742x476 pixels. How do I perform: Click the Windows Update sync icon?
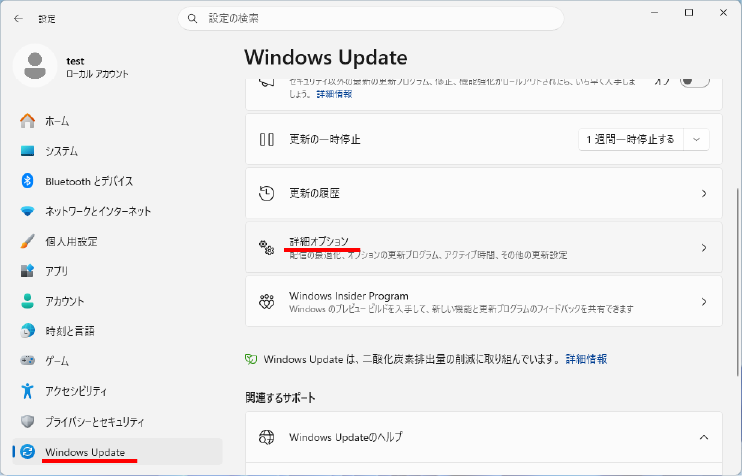click(27, 451)
